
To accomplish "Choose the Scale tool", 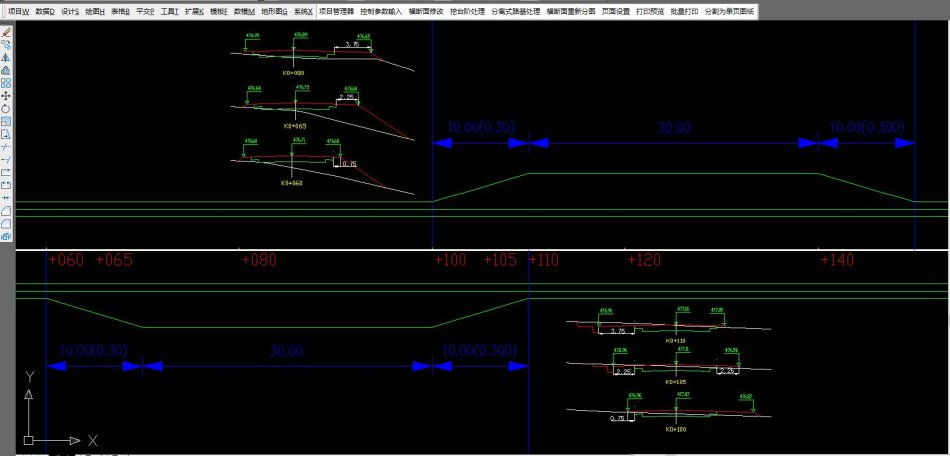I will point(6,121).
